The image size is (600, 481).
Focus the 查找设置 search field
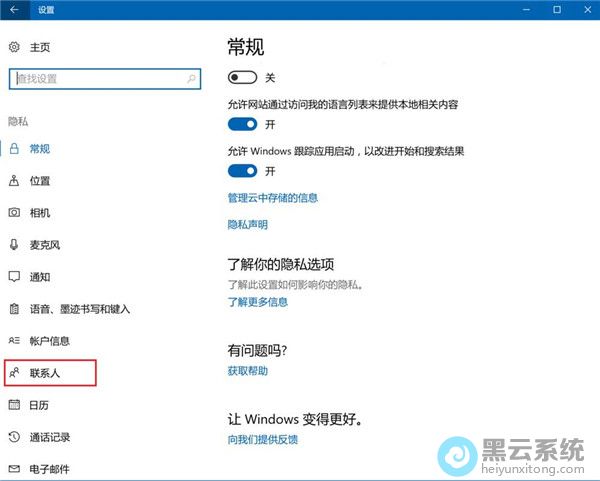[x=95, y=78]
